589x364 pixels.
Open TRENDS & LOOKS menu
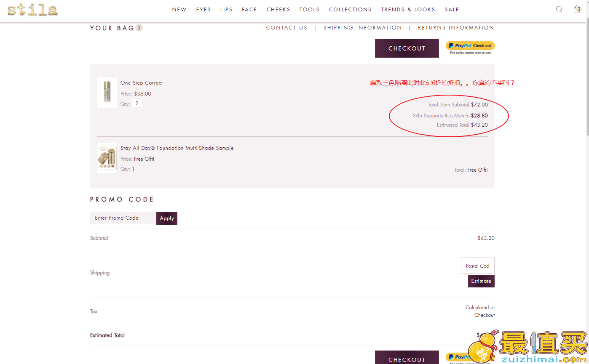(408, 9)
